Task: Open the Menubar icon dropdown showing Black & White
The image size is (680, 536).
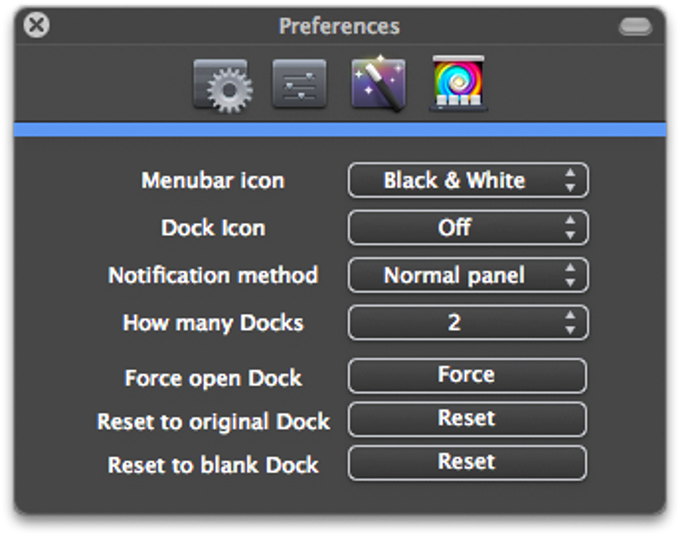Action: pos(467,181)
